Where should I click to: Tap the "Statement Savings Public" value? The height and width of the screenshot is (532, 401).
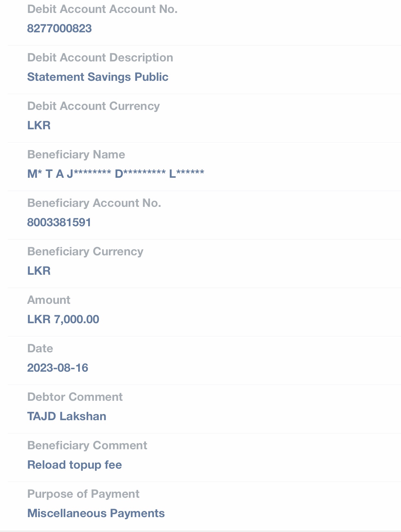(98, 77)
